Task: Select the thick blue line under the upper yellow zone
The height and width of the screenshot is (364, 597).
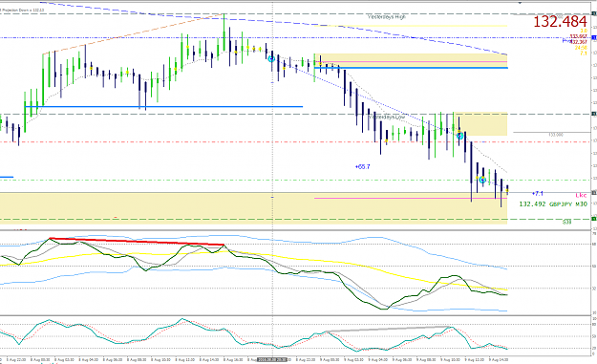Action: pyautogui.click(x=411, y=68)
